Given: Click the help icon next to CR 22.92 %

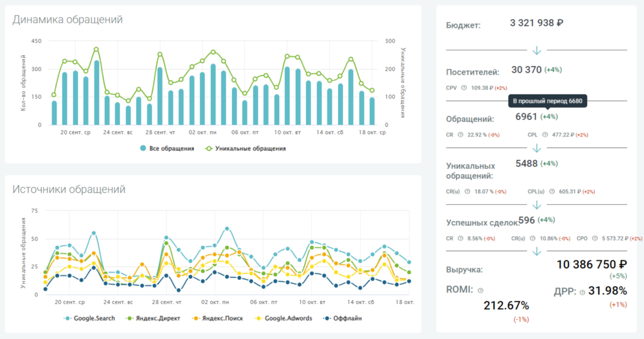Looking at the screenshot, I should point(460,134).
